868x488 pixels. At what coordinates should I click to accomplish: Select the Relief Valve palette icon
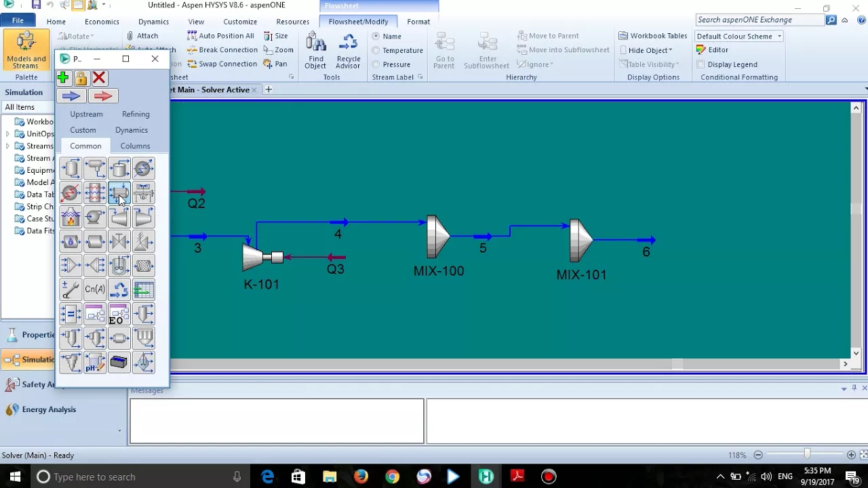pos(144,242)
